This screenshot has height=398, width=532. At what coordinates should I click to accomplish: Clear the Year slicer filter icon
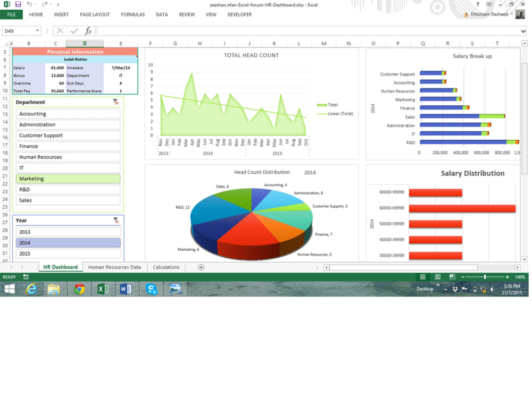[116, 221]
